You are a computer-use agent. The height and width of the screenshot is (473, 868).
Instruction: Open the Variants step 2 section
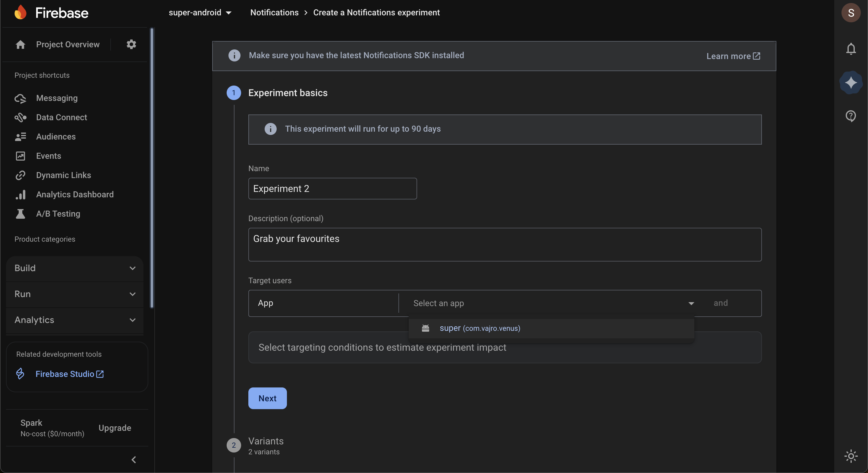click(x=266, y=441)
